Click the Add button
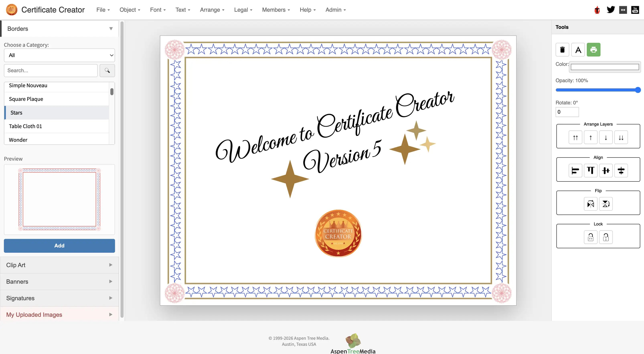Screen dimensions: 644x354 click(59, 246)
